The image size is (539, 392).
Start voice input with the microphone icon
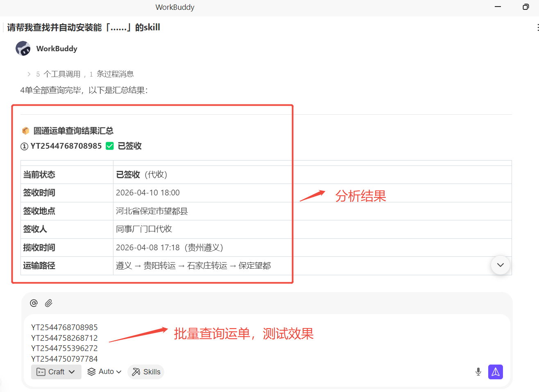[x=478, y=372]
